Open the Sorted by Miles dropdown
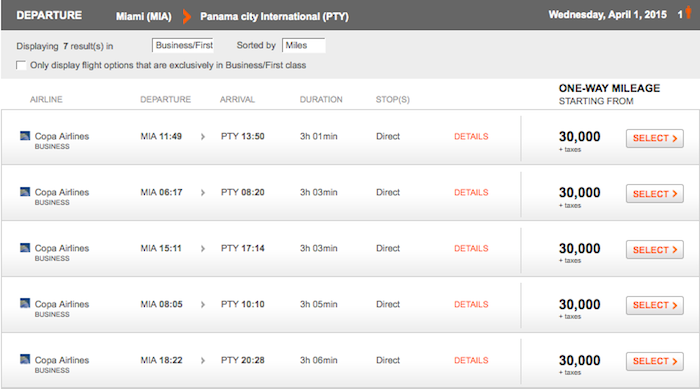This screenshot has width=700, height=389. pos(304,46)
